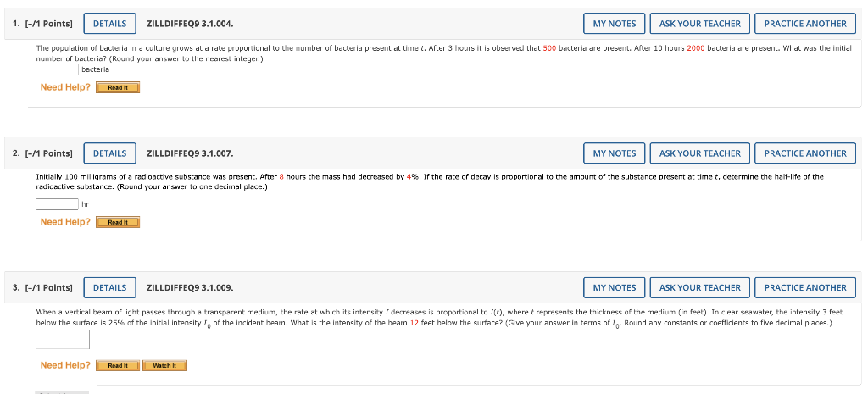Open MY NOTES for question 3

click(615, 288)
